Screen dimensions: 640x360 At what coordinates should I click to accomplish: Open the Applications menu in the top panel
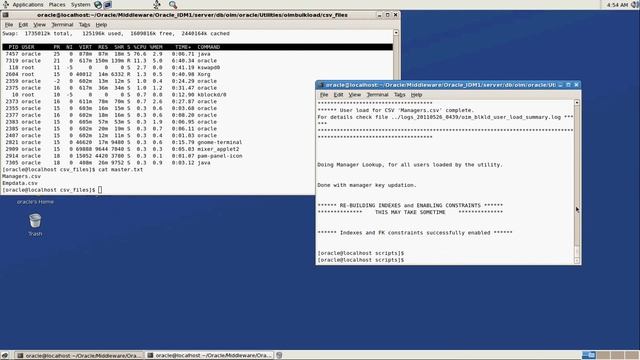(x=27, y=4)
